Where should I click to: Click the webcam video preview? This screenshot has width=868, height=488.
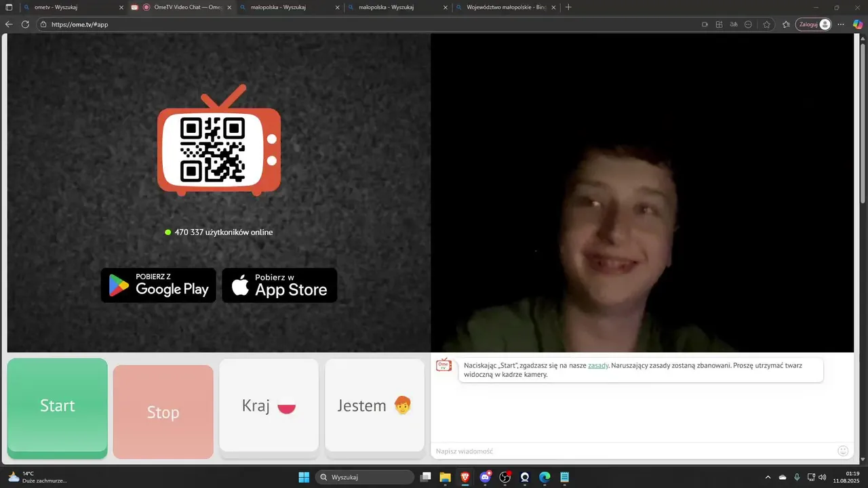click(x=642, y=193)
